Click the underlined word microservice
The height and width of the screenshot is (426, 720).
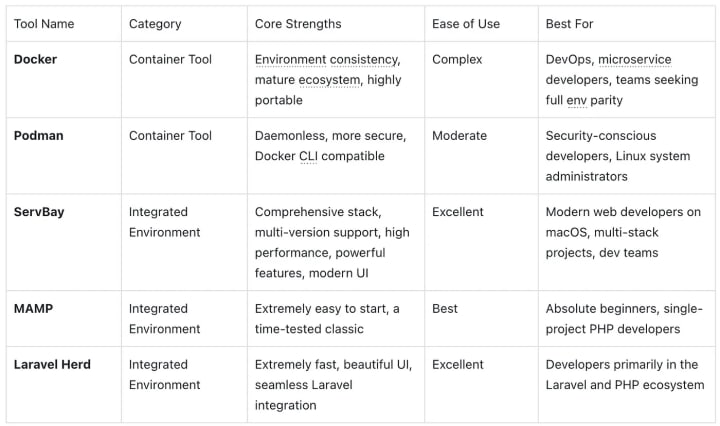[x=635, y=59]
